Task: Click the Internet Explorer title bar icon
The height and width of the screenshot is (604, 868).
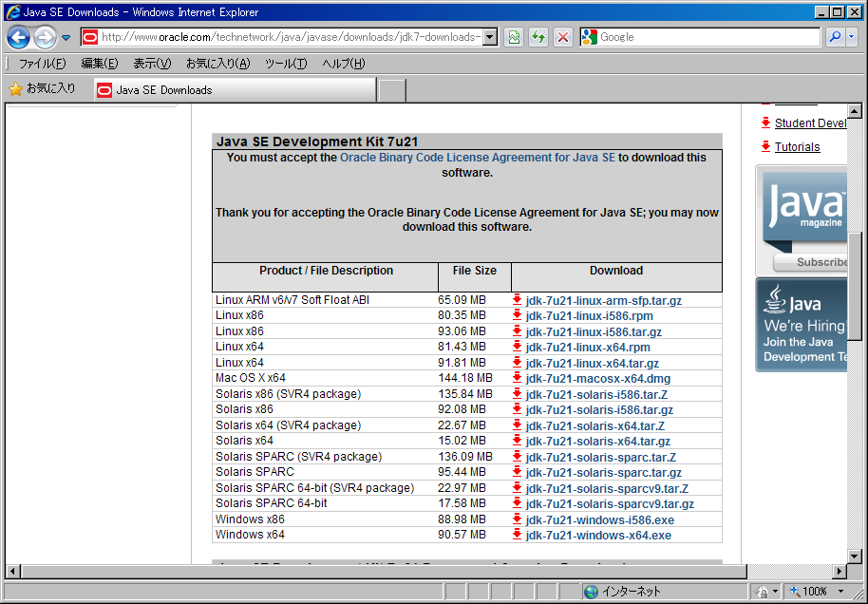Action: [12, 11]
